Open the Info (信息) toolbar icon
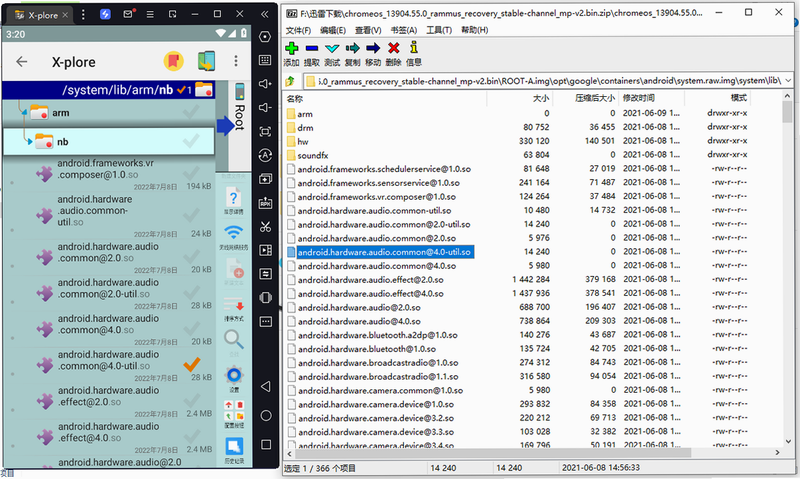The height and width of the screenshot is (479, 800). 414,48
